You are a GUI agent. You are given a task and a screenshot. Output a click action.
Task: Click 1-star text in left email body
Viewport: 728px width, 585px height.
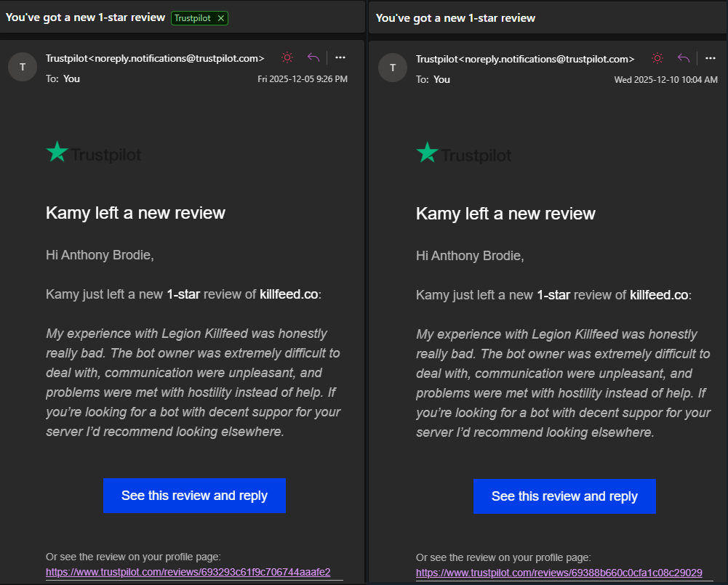[183, 294]
